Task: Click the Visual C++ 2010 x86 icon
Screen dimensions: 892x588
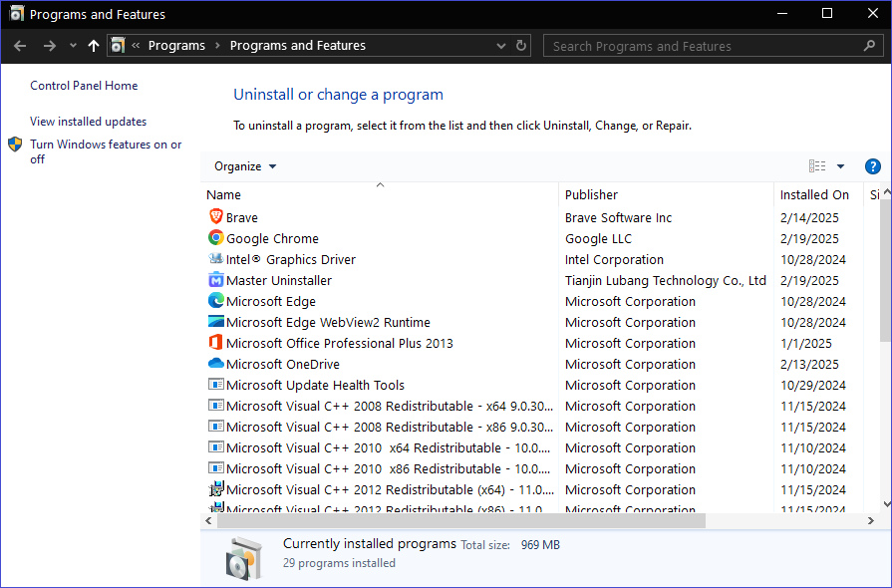Action: 215,468
